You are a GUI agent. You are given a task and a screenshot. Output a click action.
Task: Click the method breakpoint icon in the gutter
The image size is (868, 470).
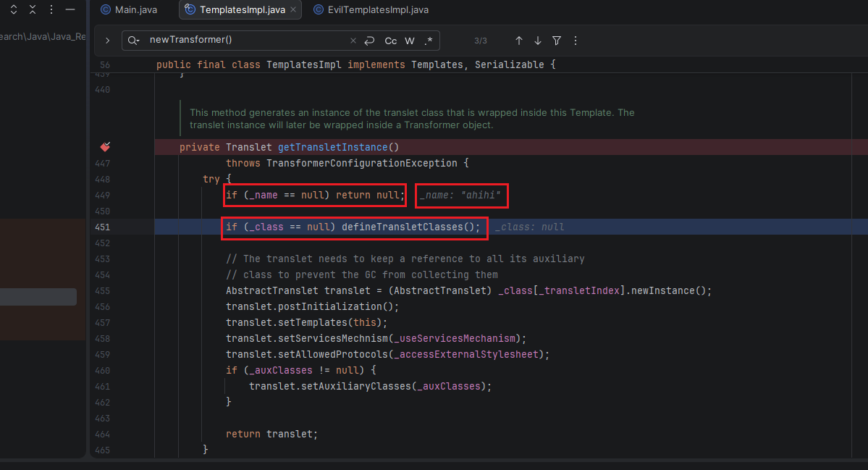(105, 147)
